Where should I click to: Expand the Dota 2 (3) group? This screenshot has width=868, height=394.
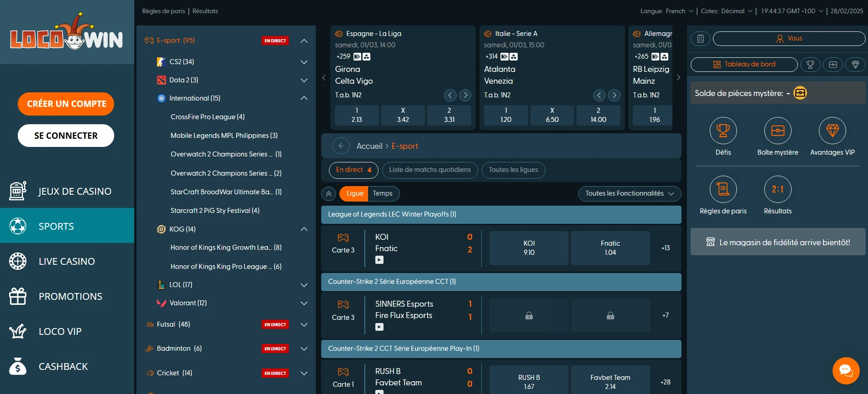304,80
